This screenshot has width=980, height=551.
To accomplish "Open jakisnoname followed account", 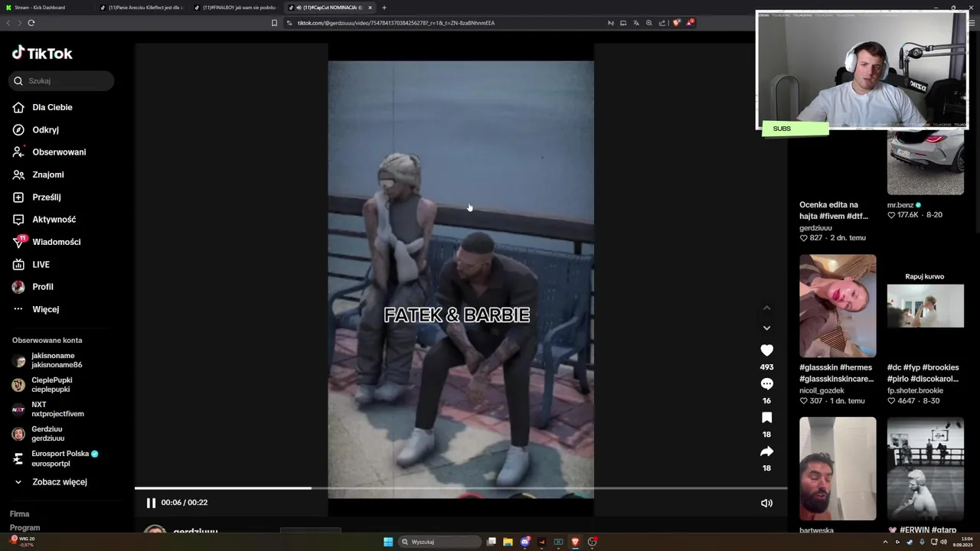I will (57, 360).
